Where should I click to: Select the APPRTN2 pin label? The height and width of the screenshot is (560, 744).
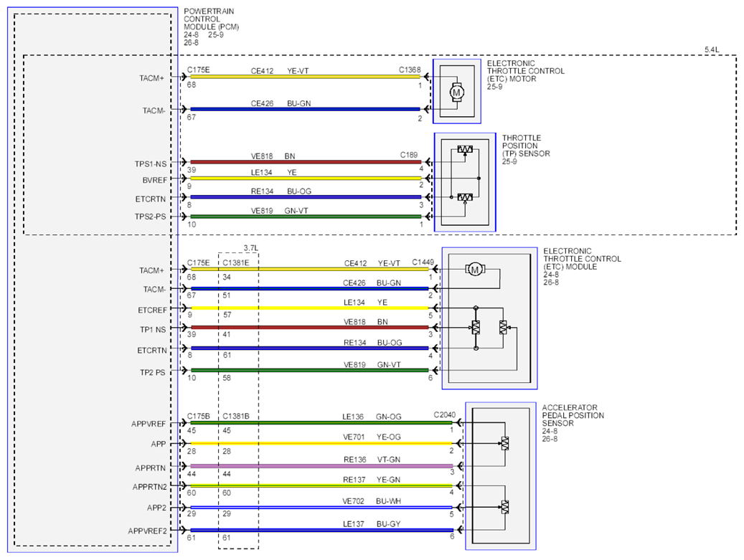[150, 487]
